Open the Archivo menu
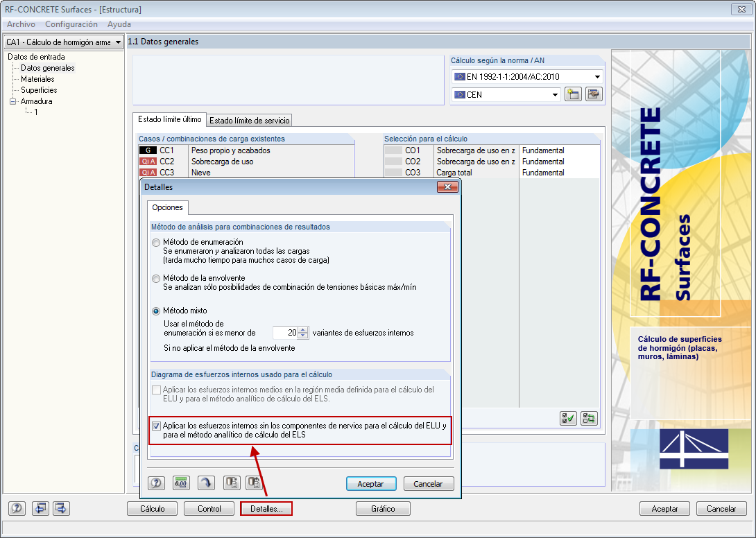The height and width of the screenshot is (538, 756). [21, 24]
